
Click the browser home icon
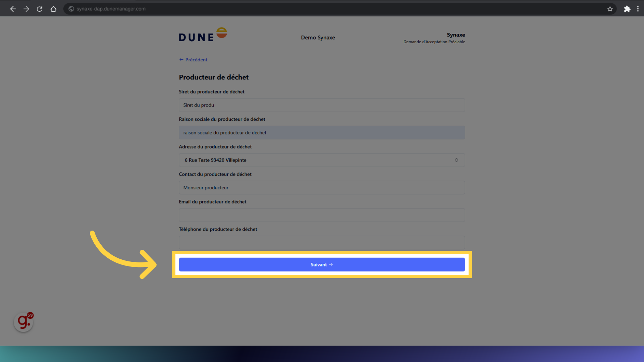click(x=53, y=9)
